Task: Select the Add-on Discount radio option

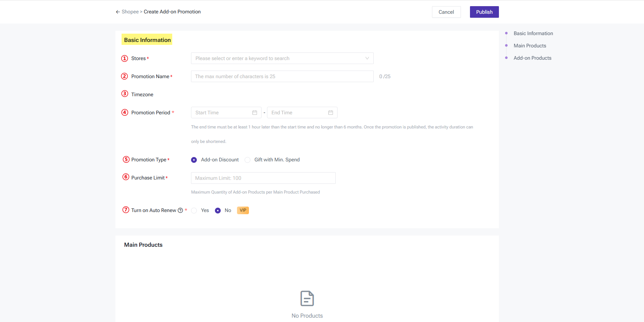Action: tap(194, 160)
